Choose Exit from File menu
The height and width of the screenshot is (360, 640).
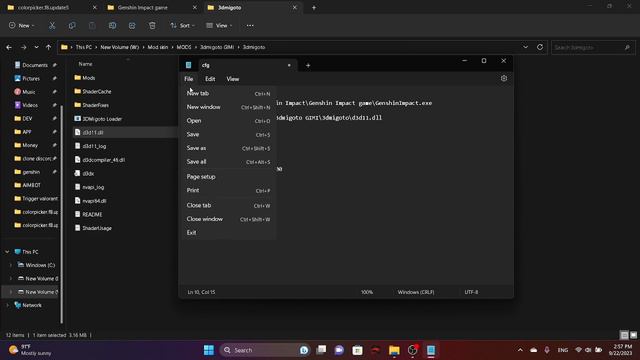[228, 233]
